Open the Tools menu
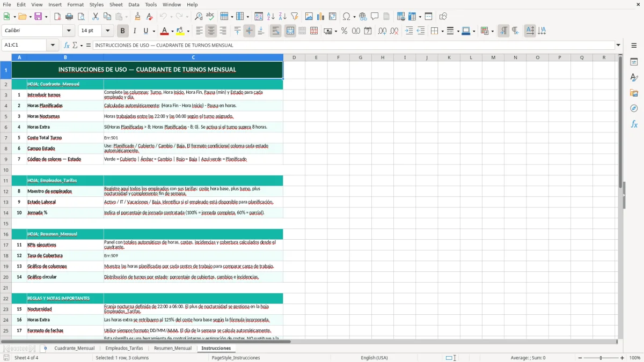 coord(151,4)
